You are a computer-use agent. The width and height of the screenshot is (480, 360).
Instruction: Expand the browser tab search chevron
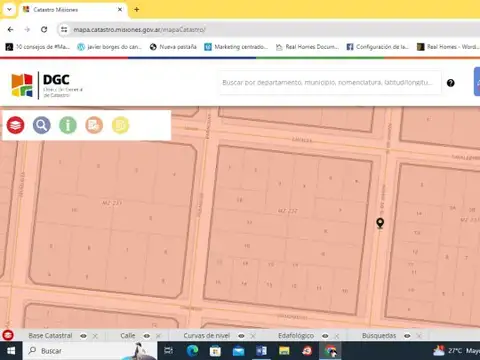tap(9, 10)
